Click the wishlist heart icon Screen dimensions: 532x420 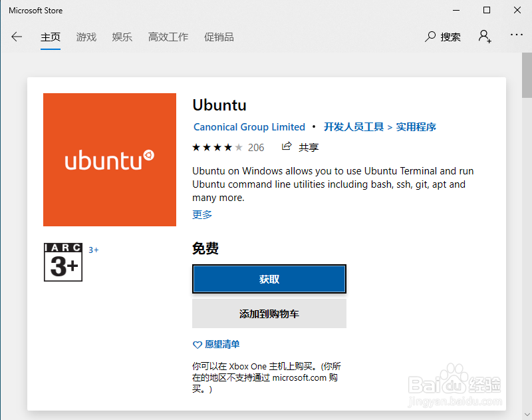click(x=197, y=345)
